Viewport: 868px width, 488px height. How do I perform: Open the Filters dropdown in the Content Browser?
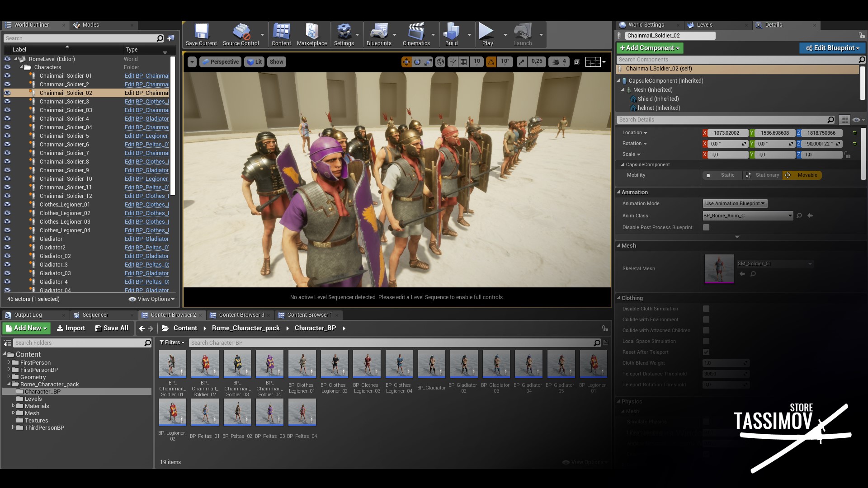point(172,343)
